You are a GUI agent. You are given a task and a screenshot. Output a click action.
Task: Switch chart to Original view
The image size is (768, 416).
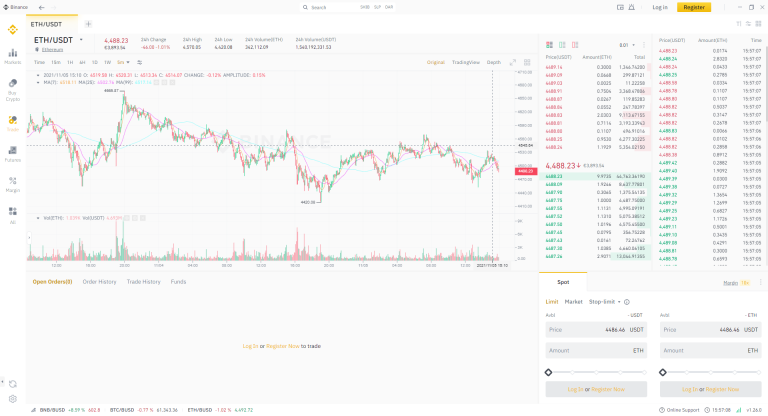[x=435, y=62]
